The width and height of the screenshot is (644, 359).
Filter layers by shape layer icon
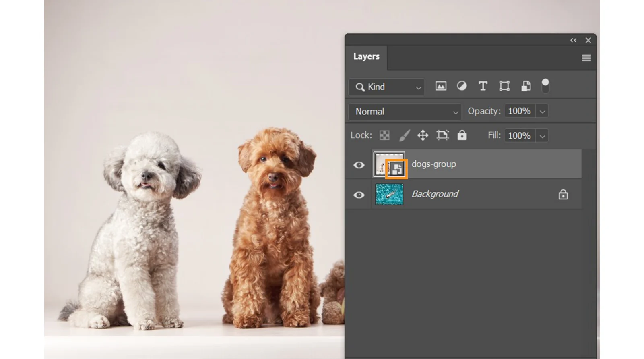[504, 86]
